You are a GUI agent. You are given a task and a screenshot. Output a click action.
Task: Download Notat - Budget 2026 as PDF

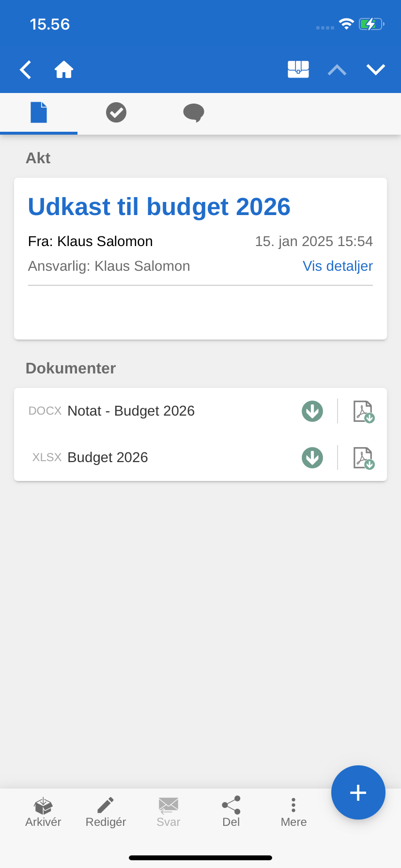pyautogui.click(x=363, y=411)
